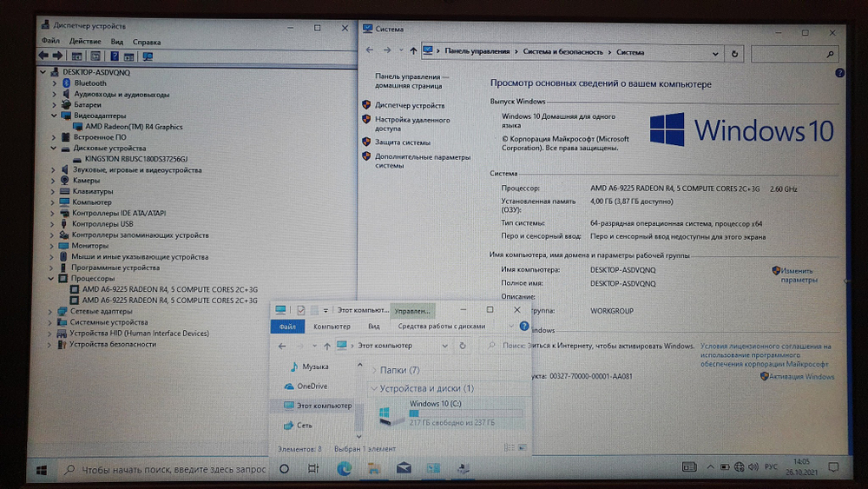Screen dimensions: 868x489
Task: Open the Действие menu in Device Manager
Action: click(85, 42)
